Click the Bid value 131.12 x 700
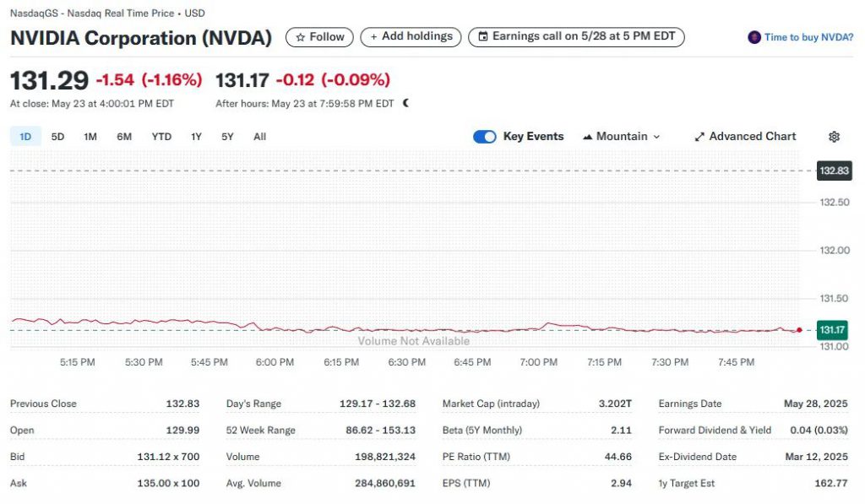 [x=168, y=457]
